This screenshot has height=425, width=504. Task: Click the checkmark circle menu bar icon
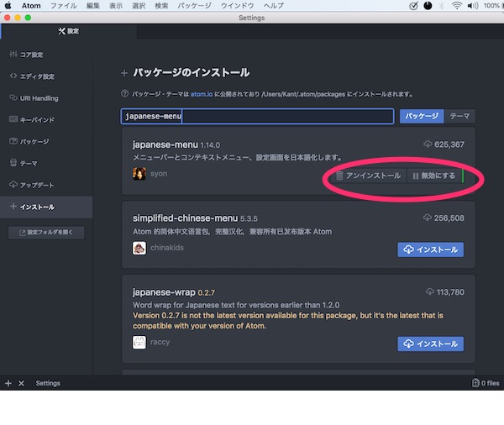(x=413, y=6)
